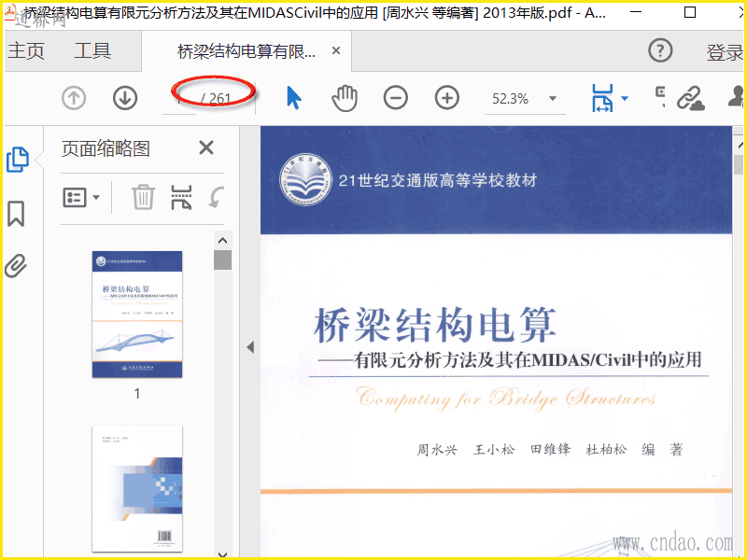Image resolution: width=747 pixels, height=560 pixels.
Task: Click the current page number field
Action: coord(179,99)
